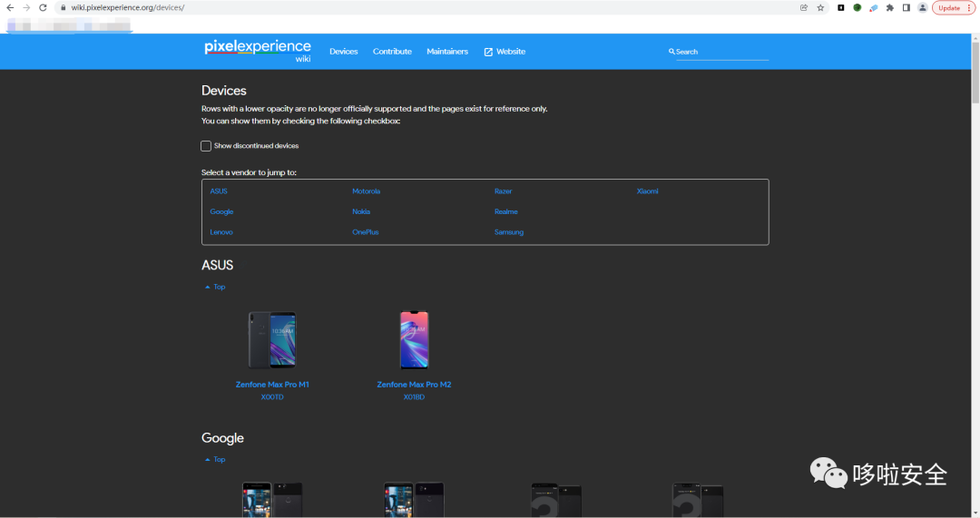The image size is (980, 518).
Task: Jump to Samsung vendor section
Action: coord(509,232)
